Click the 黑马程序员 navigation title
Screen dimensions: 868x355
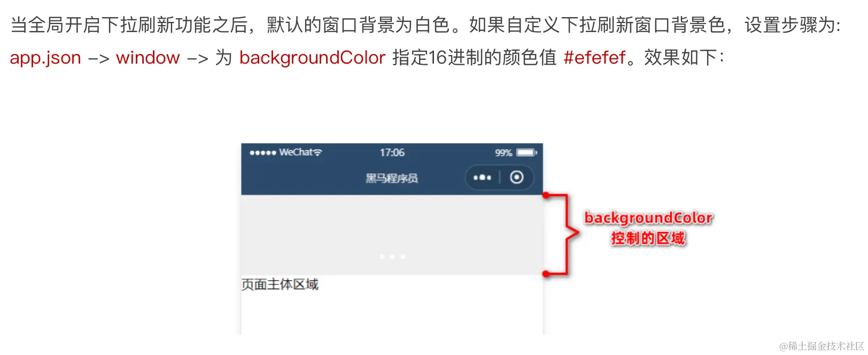coord(392,178)
